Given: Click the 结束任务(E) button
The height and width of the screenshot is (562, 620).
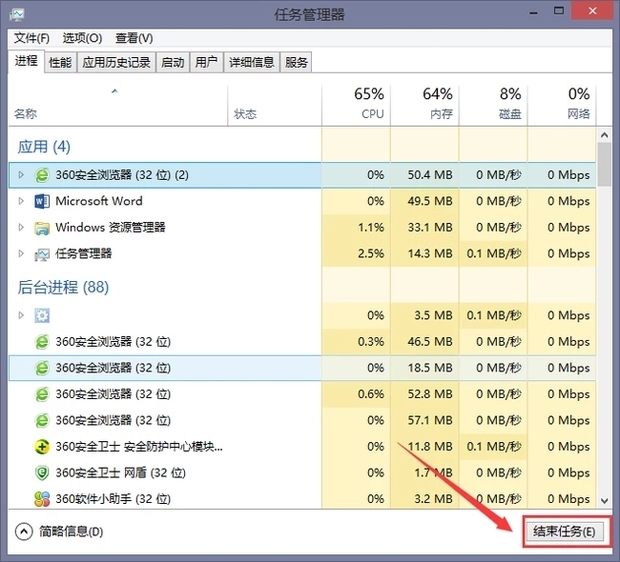Looking at the screenshot, I should pyautogui.click(x=564, y=532).
